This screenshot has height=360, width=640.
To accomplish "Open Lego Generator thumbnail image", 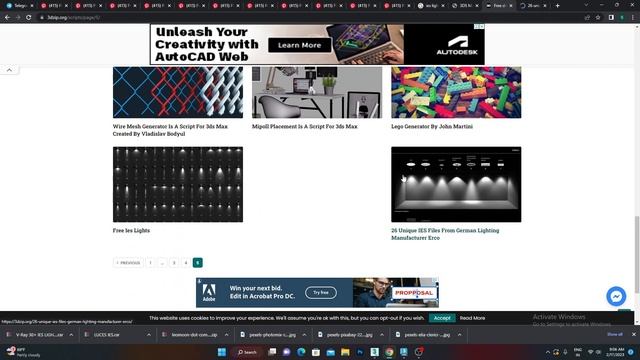I will click(x=456, y=92).
